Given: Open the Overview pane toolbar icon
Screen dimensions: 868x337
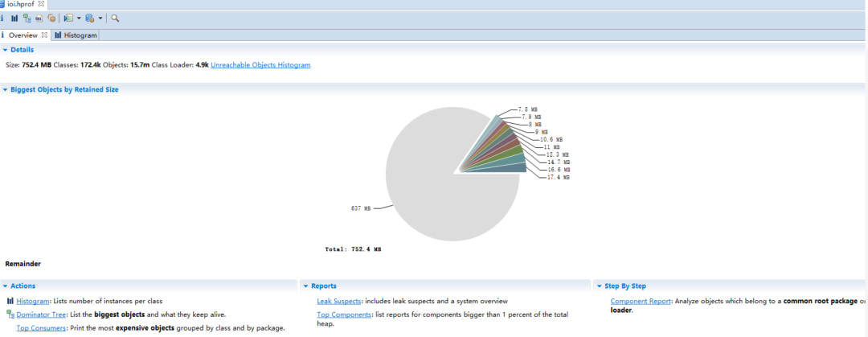Looking at the screenshot, I should pyautogui.click(x=2, y=18).
